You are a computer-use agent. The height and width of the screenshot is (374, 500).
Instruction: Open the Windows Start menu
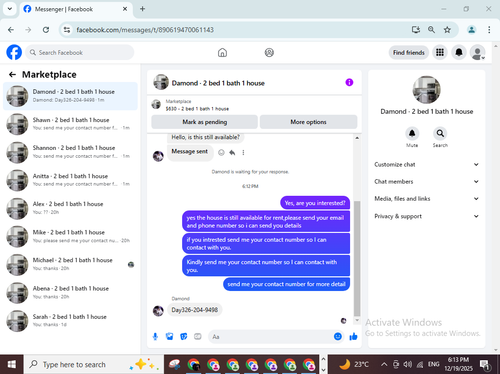point(12,364)
